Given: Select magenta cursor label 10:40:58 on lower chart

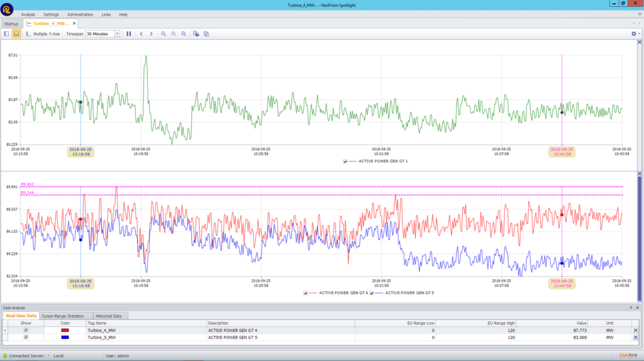Looking at the screenshot, I should point(562,284).
